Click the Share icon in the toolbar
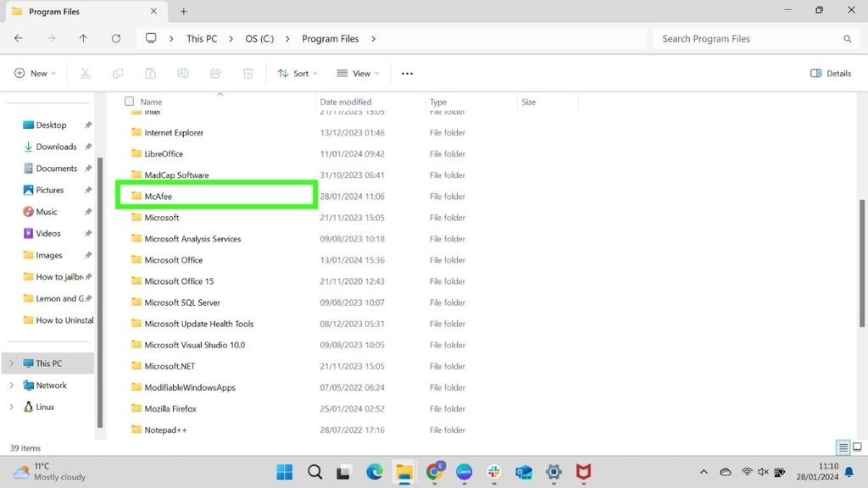Screen dimensions: 868x488 point(215,73)
